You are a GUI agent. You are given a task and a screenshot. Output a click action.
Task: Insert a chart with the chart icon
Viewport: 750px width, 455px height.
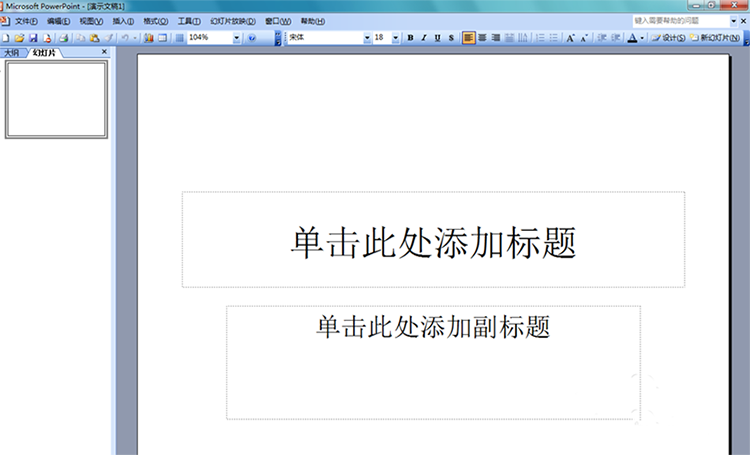pos(149,38)
